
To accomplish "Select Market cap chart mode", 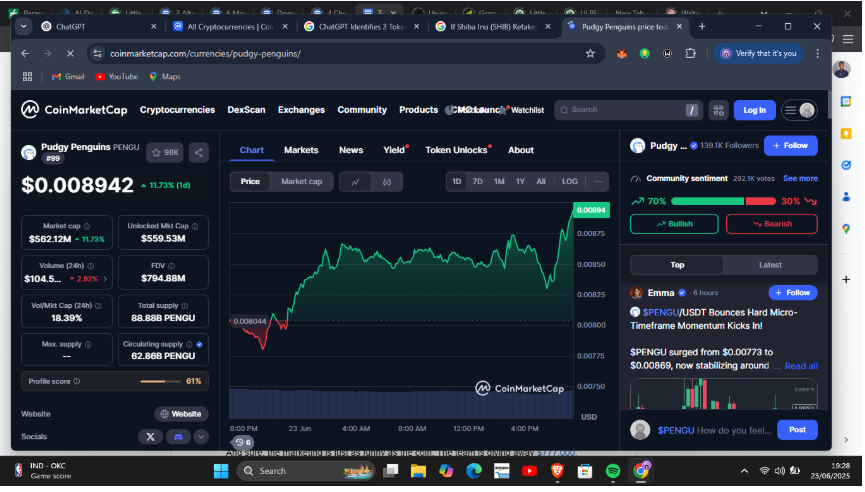I will point(301,181).
